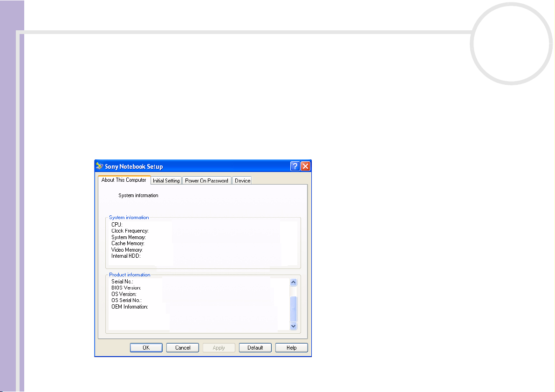This screenshot has width=555, height=392.
Task: Close the Sony Notebook Setup dialog
Action: [306, 166]
